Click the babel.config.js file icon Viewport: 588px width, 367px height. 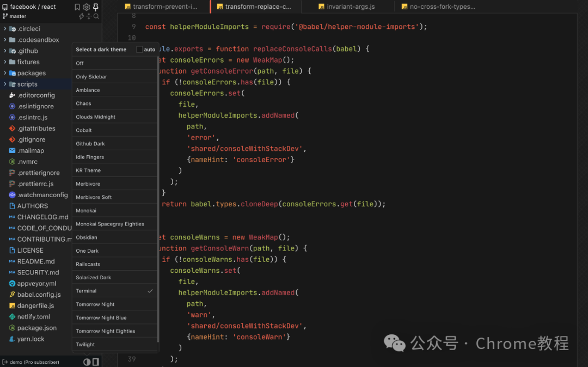[12, 295]
